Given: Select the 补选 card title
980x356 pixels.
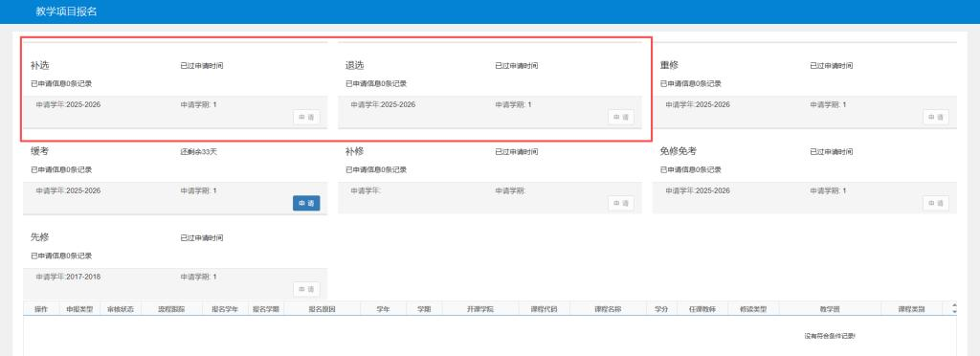Looking at the screenshot, I should (x=39, y=66).
